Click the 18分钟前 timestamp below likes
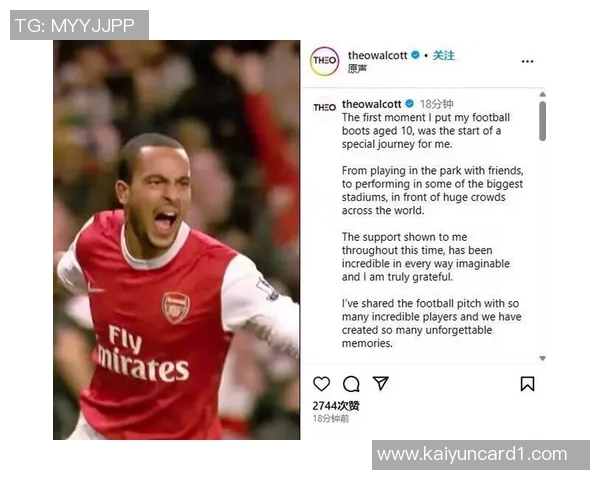This screenshot has width=600, height=480. click(331, 418)
